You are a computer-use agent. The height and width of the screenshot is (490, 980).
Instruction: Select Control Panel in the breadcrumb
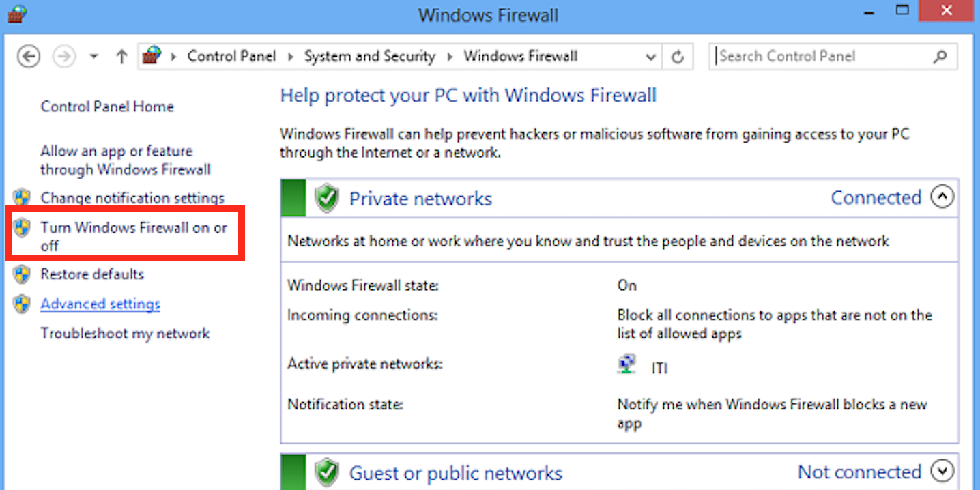pos(231,57)
